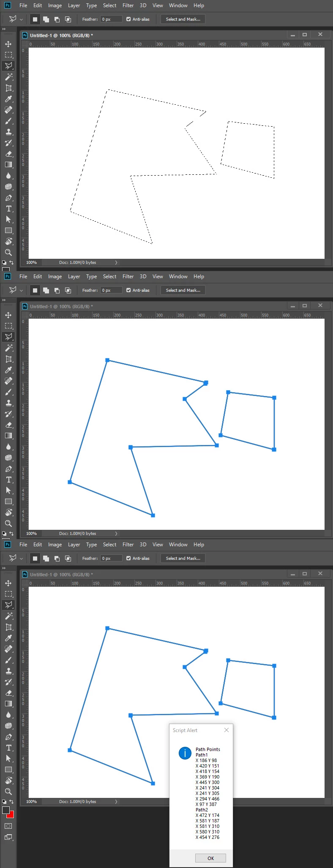This screenshot has height=868, width=333.
Task: Choose the Gradient tool in the middle window
Action: click(8, 436)
